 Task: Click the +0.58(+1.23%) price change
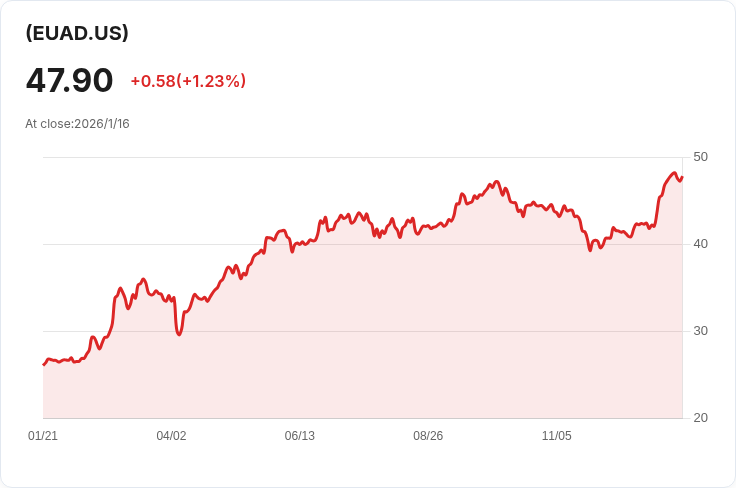(x=188, y=81)
